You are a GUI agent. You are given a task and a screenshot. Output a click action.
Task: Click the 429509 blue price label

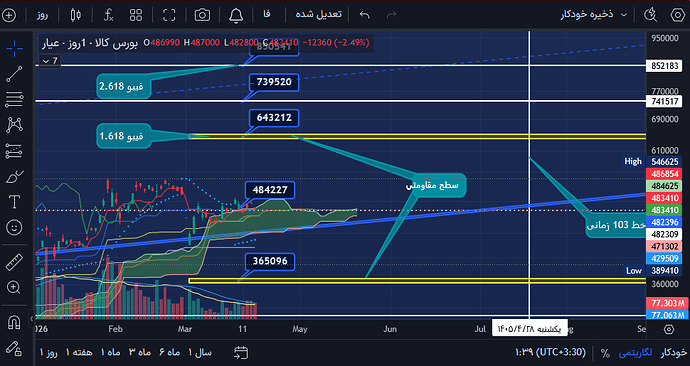[664, 259]
